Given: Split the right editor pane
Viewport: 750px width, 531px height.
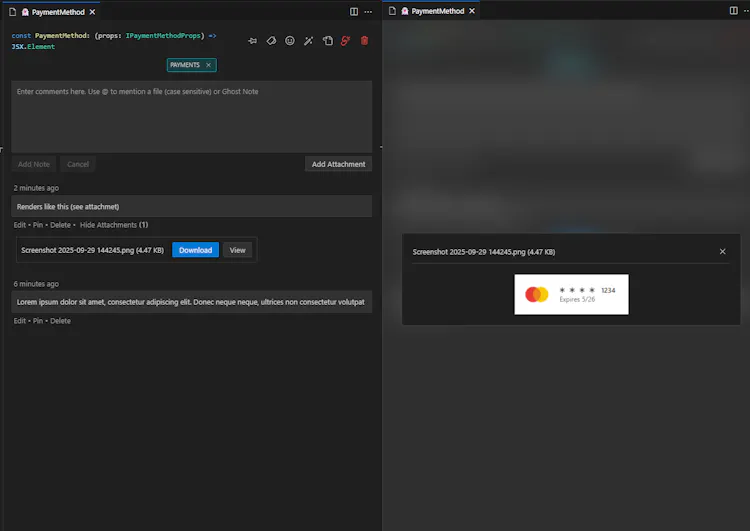Looking at the screenshot, I should [733, 11].
